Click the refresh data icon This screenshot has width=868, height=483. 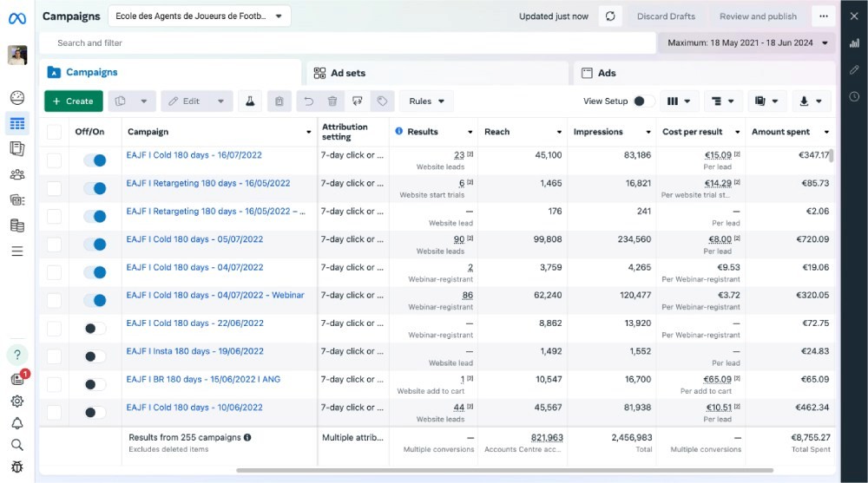point(610,16)
